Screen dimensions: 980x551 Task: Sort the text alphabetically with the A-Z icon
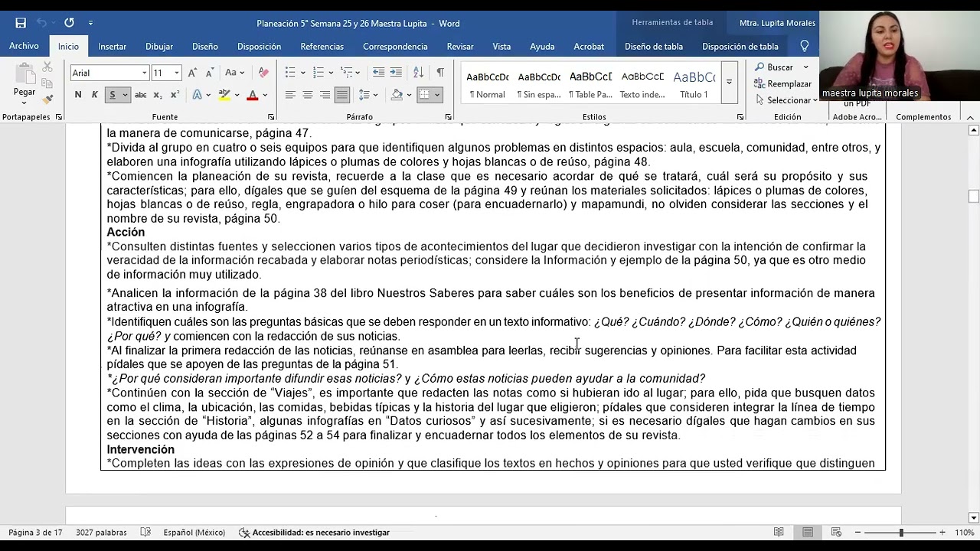coord(418,73)
